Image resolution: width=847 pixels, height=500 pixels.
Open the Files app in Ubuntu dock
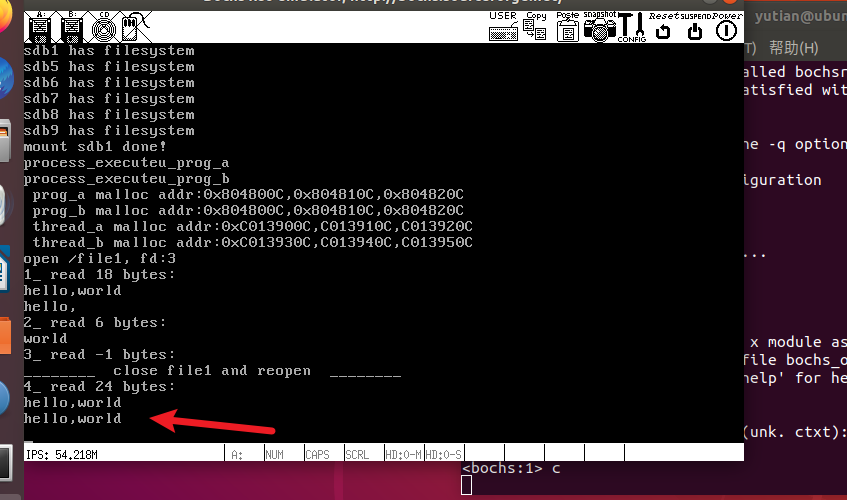6,137
